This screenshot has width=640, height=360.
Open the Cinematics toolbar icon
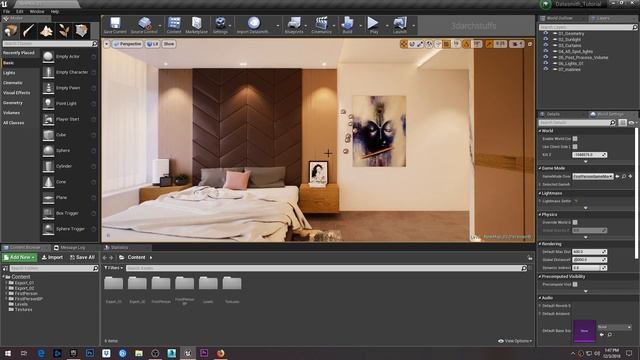coord(322,23)
